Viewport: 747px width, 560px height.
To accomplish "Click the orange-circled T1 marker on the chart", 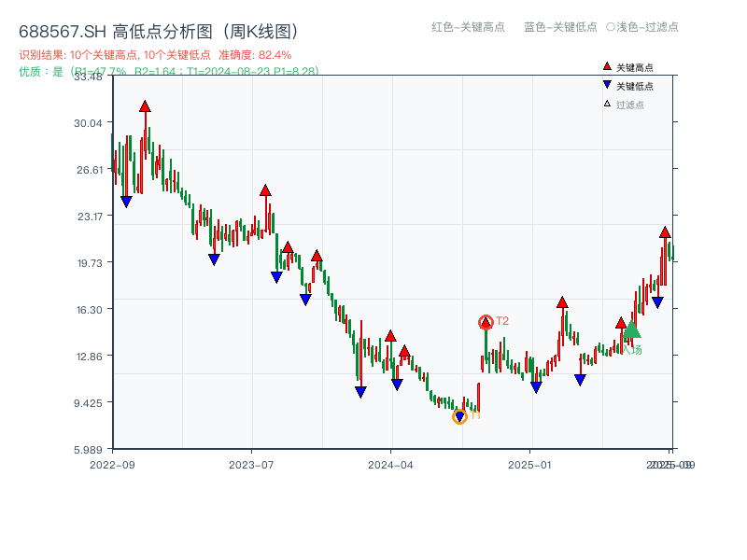I will click(460, 416).
